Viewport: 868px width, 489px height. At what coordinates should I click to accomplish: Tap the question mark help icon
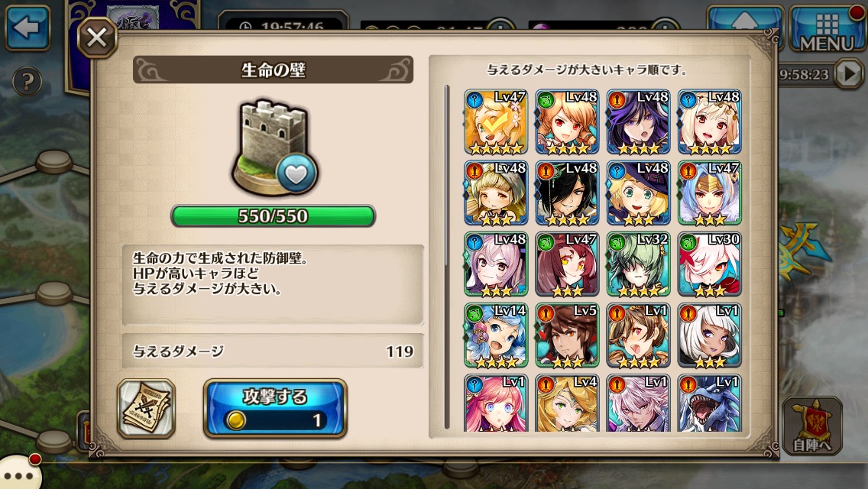[x=27, y=82]
